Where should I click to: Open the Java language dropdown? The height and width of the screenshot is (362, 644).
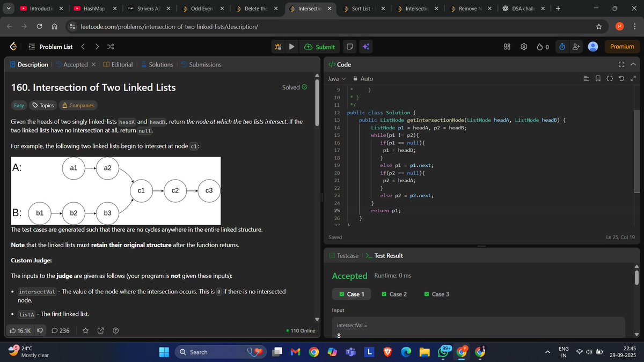click(x=336, y=79)
